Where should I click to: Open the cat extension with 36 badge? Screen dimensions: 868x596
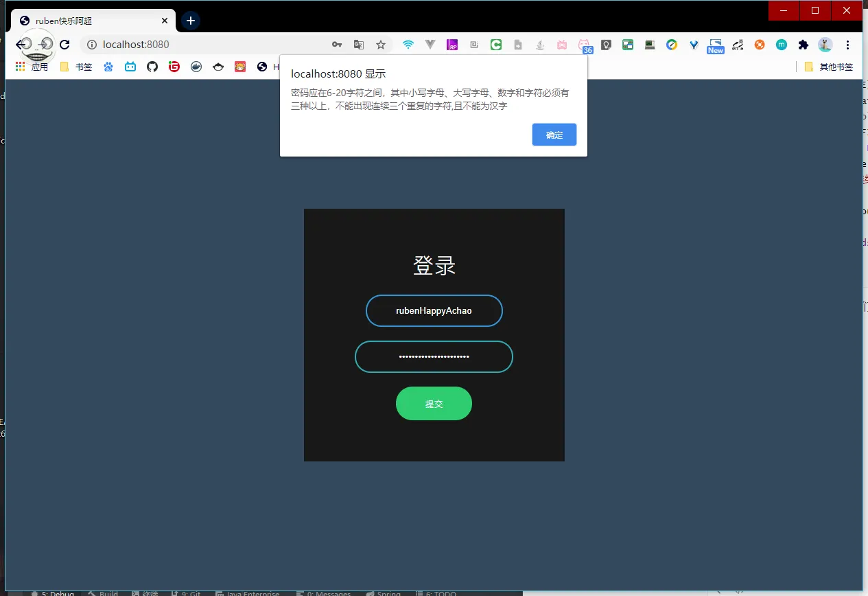(585, 46)
